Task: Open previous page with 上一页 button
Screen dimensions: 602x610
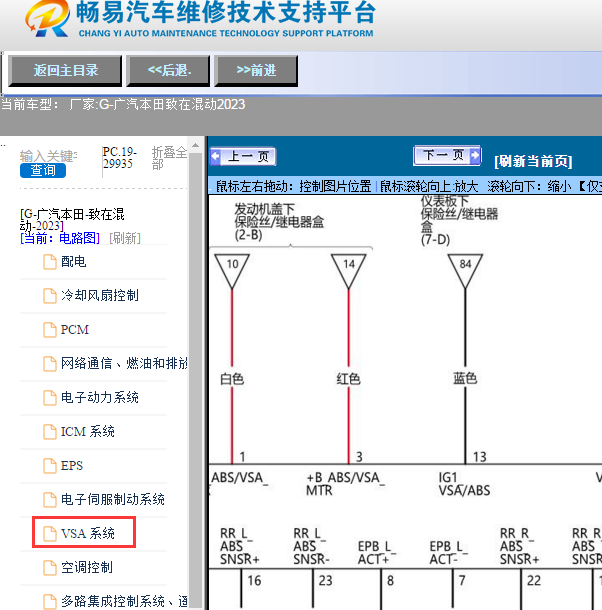Action: 243,156
